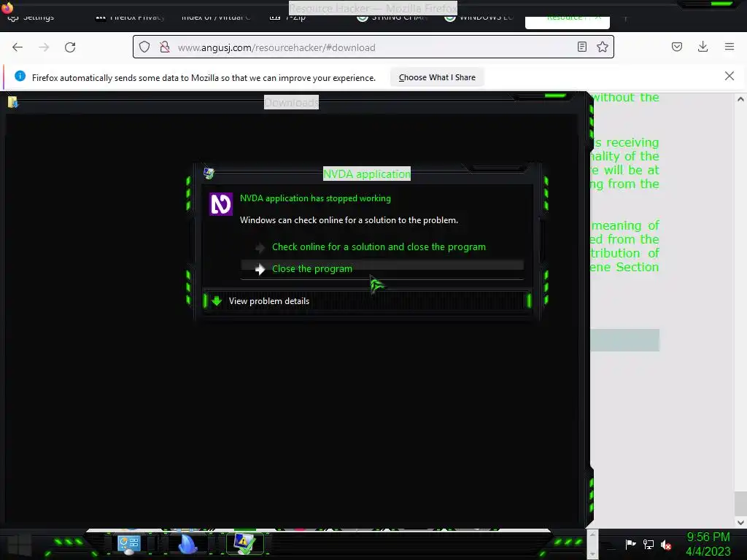Switch to the WINDOWS LOGIN tab
The image size is (747, 560).
click(480, 18)
